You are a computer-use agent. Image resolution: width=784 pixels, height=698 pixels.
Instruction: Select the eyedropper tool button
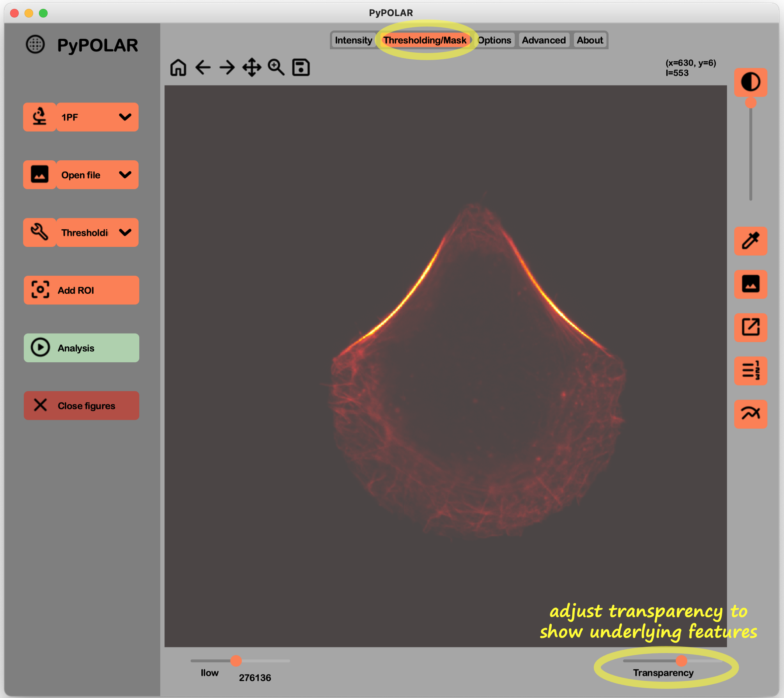(750, 241)
